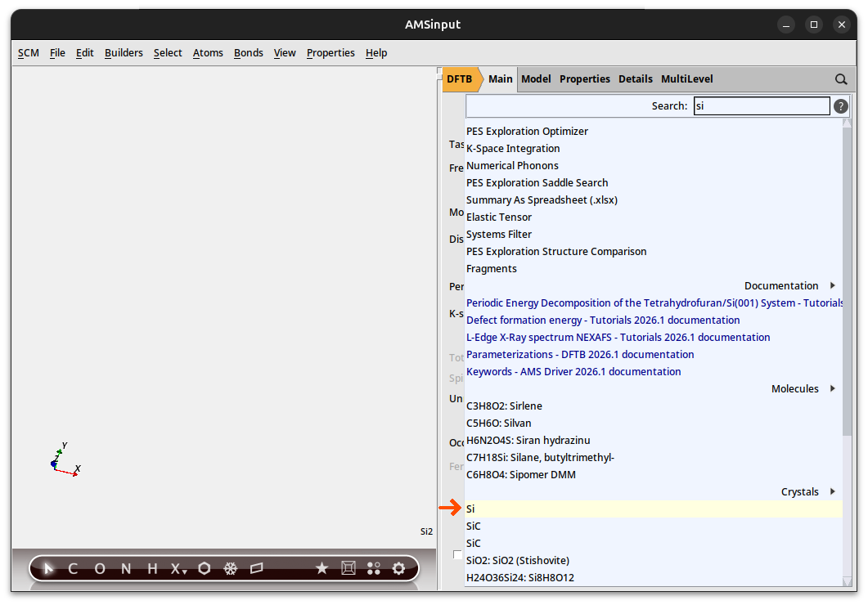This screenshot has width=868, height=605.
Task: Expand the Documentation results section
Action: click(x=832, y=286)
